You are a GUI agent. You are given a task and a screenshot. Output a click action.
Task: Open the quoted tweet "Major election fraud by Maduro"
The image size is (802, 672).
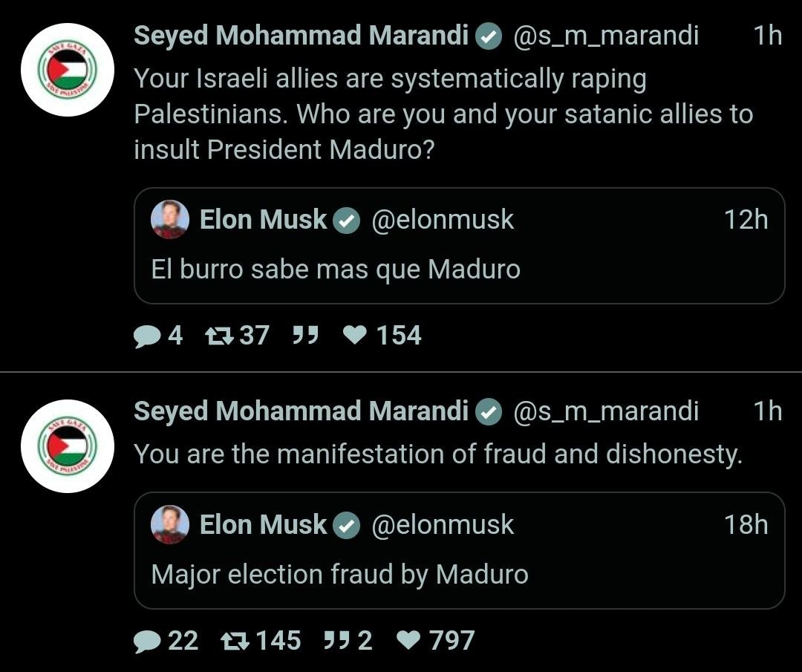click(x=340, y=574)
